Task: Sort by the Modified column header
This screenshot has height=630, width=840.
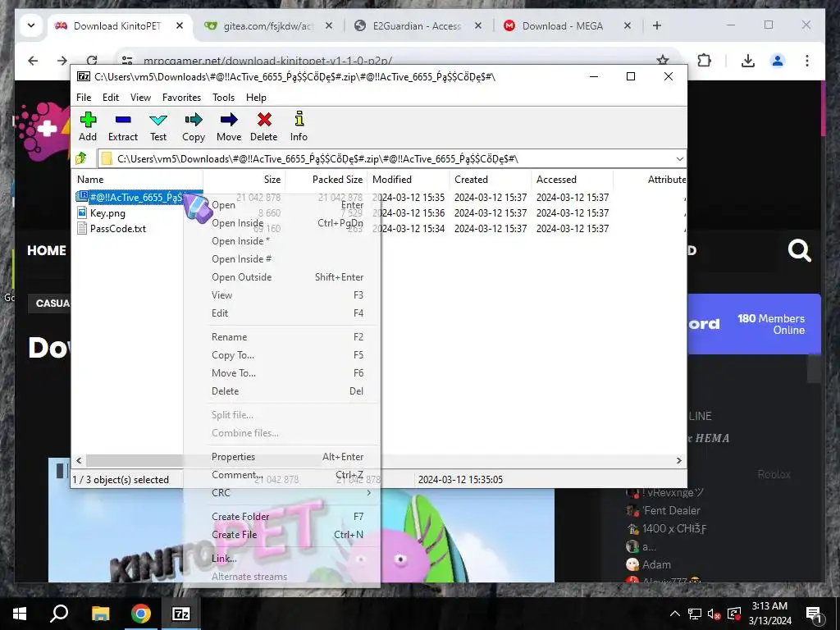Action: (x=409, y=180)
